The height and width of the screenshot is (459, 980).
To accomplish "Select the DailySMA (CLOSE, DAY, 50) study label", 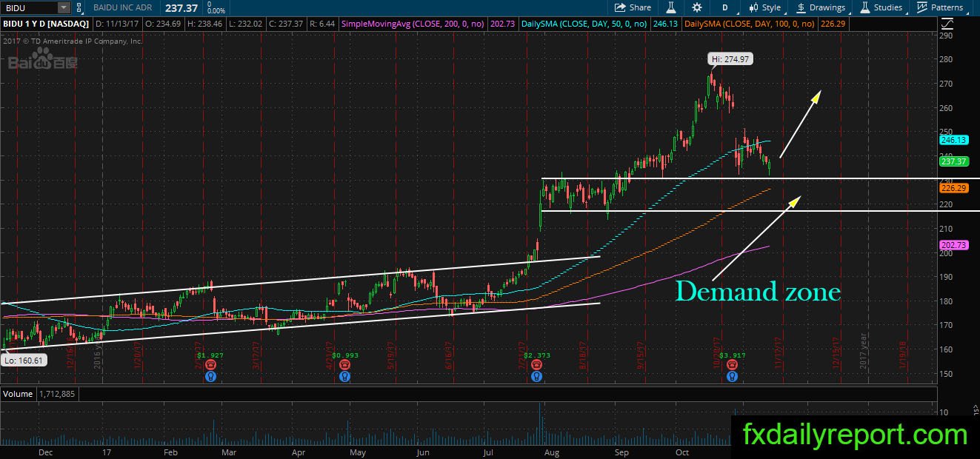I will tap(584, 24).
